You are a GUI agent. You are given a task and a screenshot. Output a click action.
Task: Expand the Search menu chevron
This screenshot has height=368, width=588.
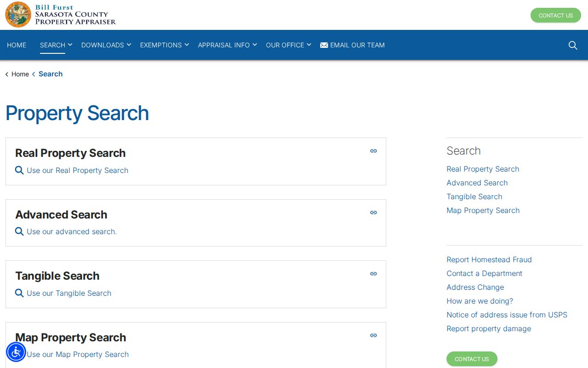(x=70, y=45)
